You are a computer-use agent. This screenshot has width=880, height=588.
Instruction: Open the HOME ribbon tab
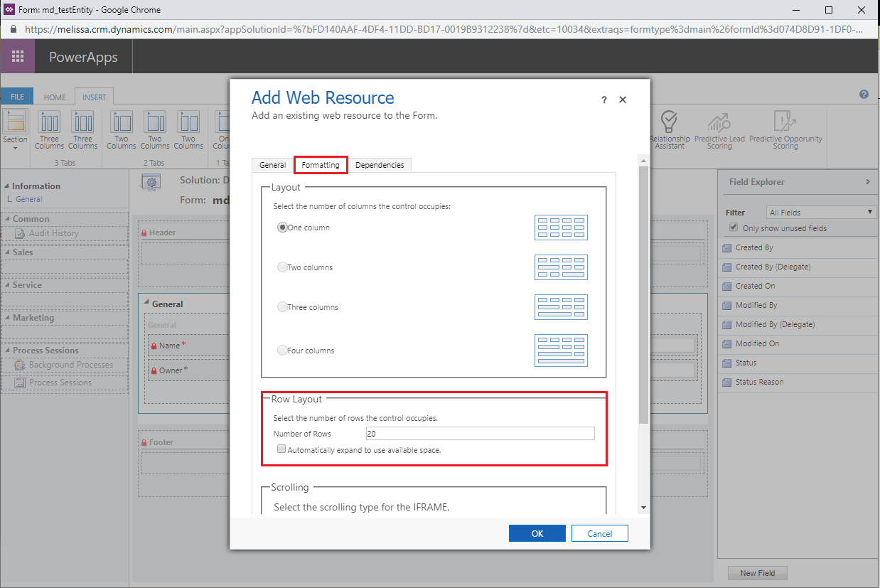[x=55, y=97]
